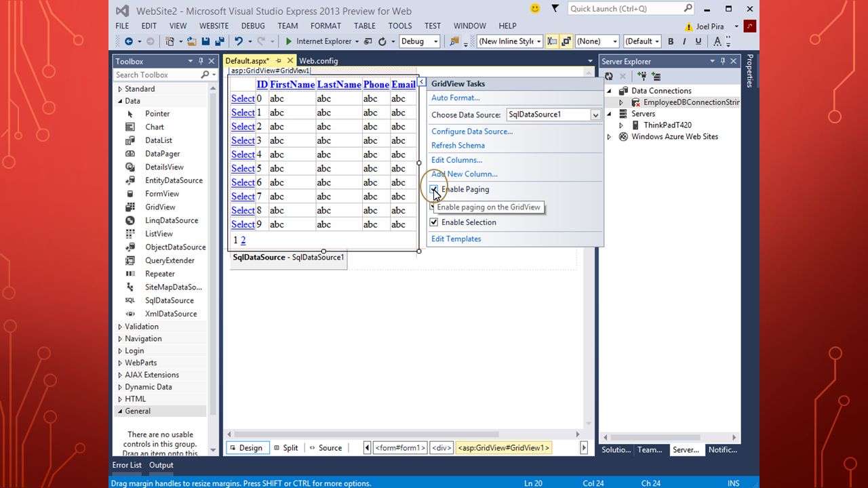Start debugging with the green play icon
Image resolution: width=868 pixels, height=488 pixels.
pyautogui.click(x=289, y=41)
